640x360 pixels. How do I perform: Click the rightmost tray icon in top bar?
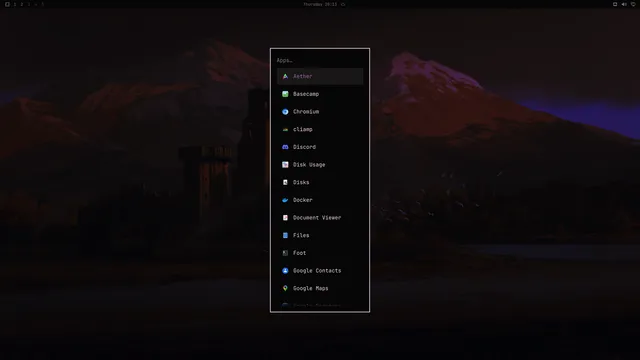[x=633, y=4]
